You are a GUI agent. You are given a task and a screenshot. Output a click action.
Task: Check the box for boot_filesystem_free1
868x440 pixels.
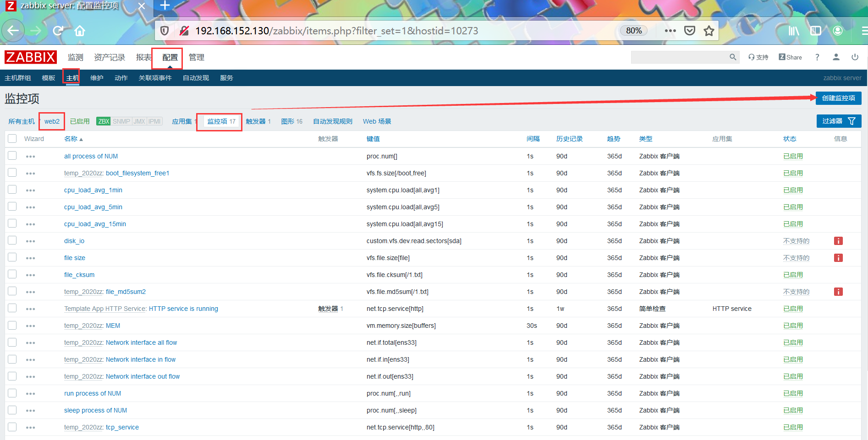point(12,172)
